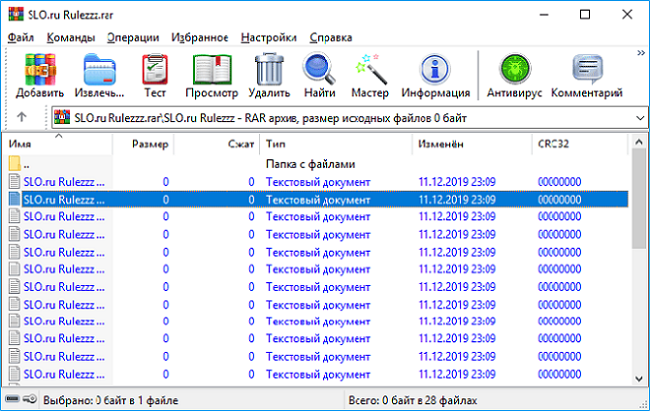
Task: Click 'Всего: 0 байт в 28 файлах' status text
Action: pyautogui.click(x=413, y=400)
